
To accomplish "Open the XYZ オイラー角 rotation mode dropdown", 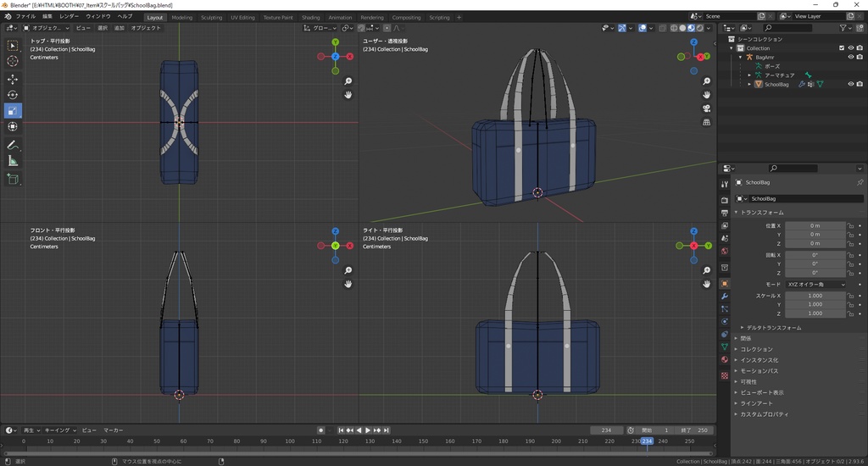I will point(816,285).
